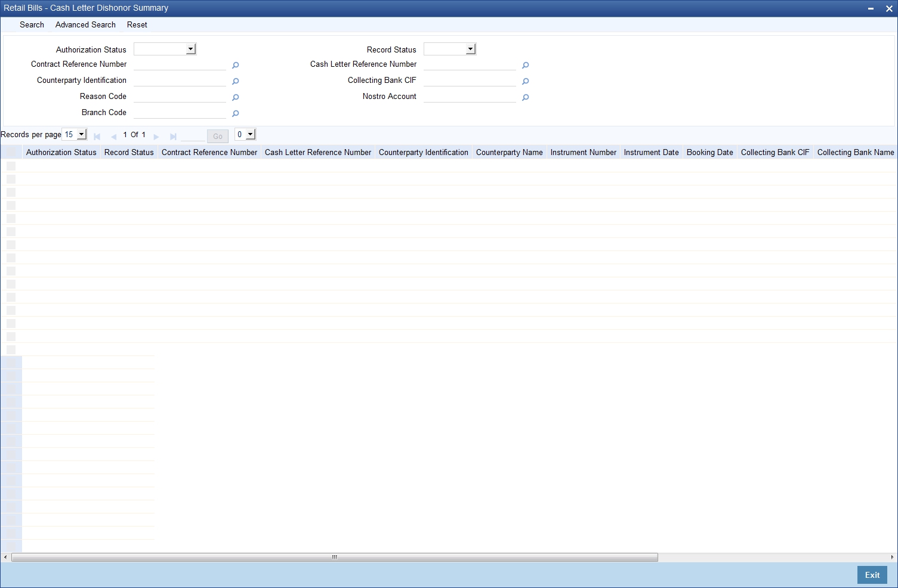The height and width of the screenshot is (588, 898).
Task: Click Collecting Bank CIF column header
Action: pos(775,152)
